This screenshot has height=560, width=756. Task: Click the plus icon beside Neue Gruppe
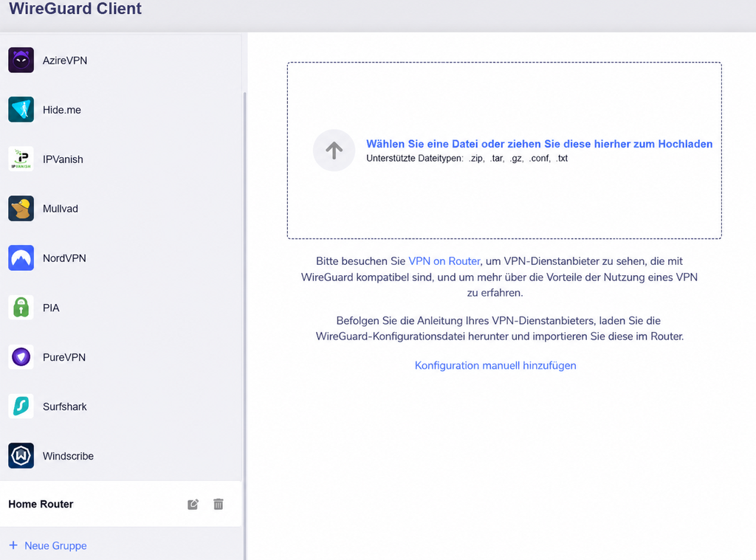point(13,545)
